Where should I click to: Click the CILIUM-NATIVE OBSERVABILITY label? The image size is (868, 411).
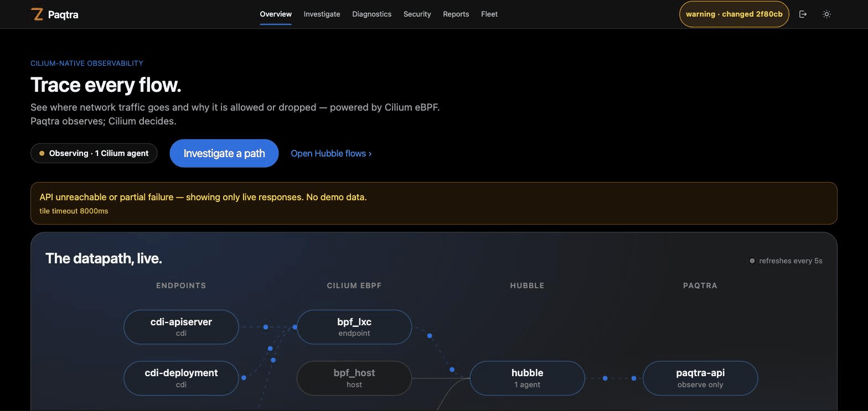pyautogui.click(x=87, y=63)
